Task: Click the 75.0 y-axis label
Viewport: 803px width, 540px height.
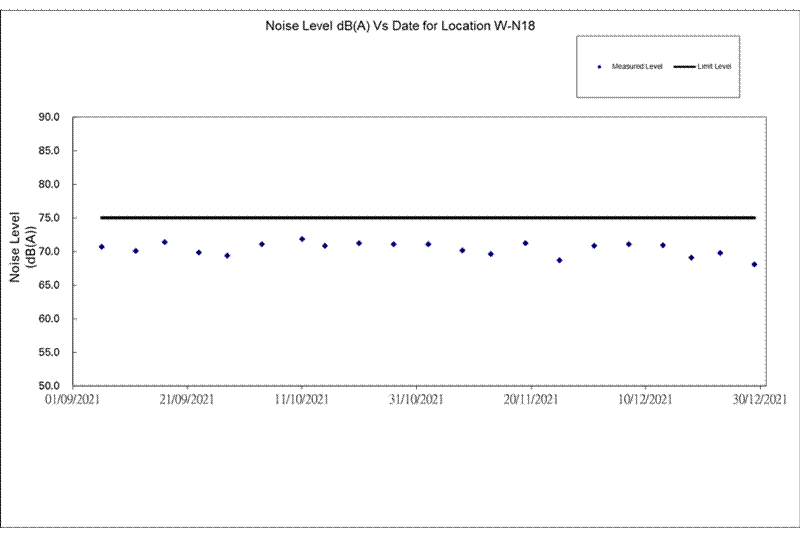Action: click(x=49, y=218)
